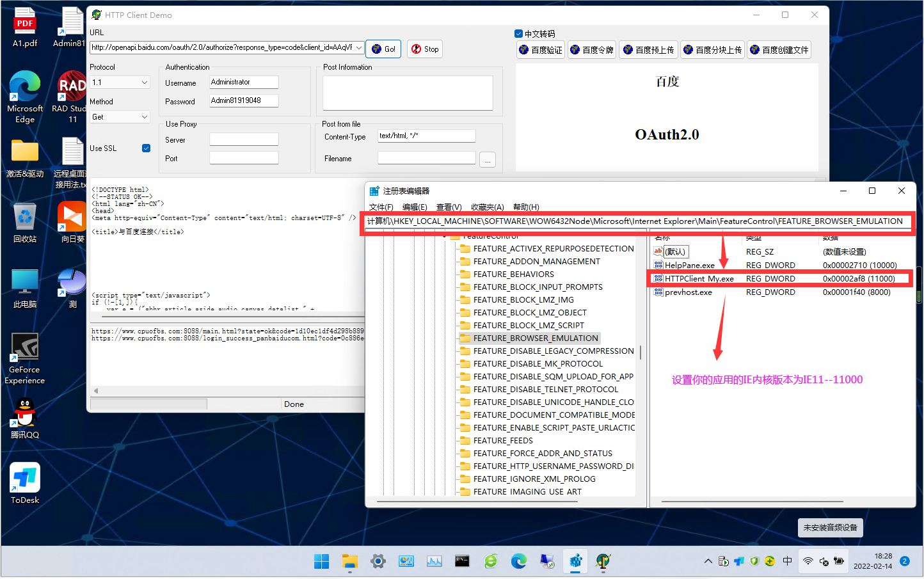
Task: Click inside the URL address field
Action: [224, 47]
